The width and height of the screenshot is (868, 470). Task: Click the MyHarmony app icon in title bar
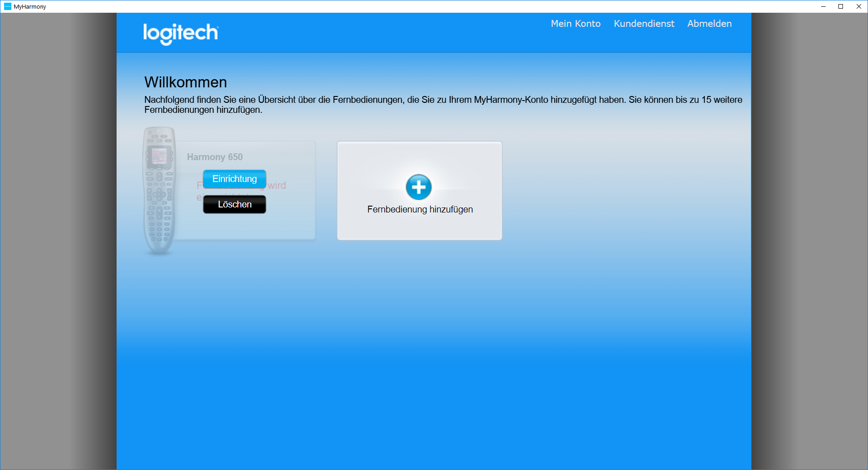coord(7,6)
